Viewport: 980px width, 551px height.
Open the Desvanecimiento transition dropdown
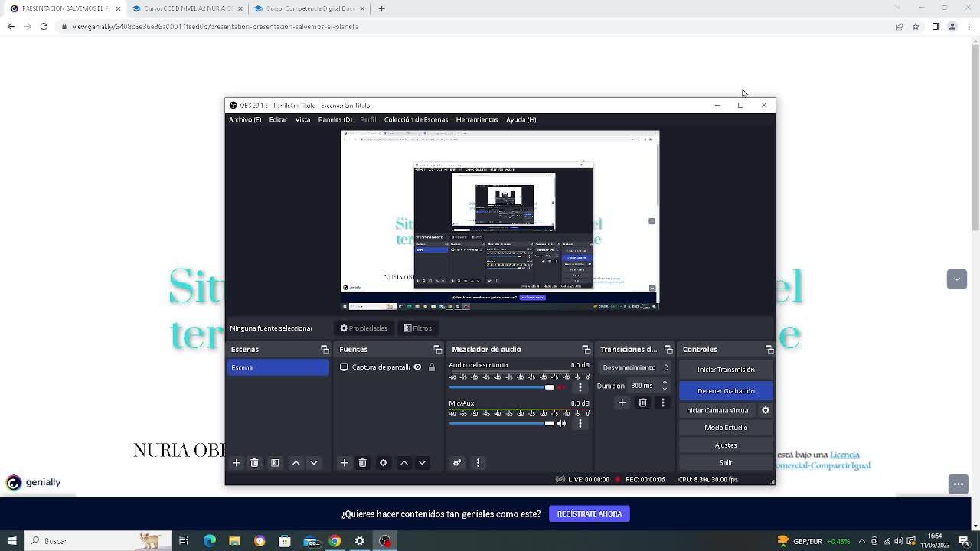pos(635,367)
